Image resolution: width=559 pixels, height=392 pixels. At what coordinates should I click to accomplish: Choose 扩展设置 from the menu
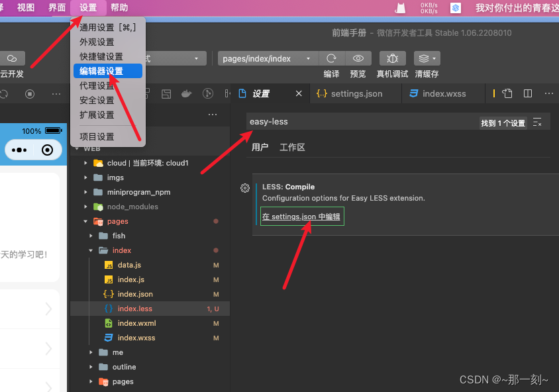(108, 115)
